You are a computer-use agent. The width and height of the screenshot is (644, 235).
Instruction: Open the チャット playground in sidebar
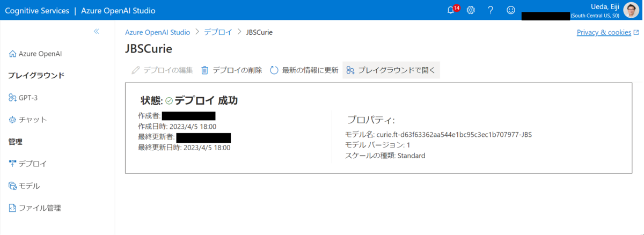click(x=28, y=120)
